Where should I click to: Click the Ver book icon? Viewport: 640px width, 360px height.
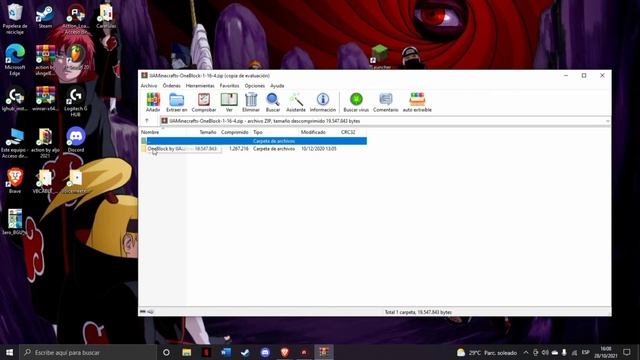click(229, 102)
